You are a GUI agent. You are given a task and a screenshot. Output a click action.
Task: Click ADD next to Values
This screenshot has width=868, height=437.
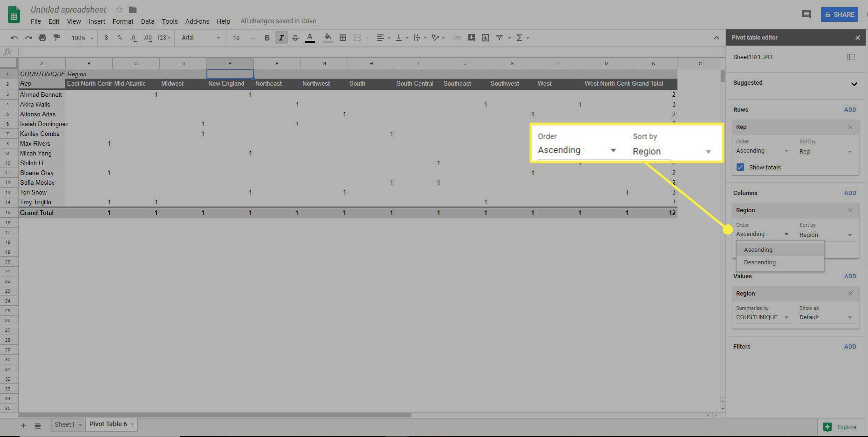point(850,276)
